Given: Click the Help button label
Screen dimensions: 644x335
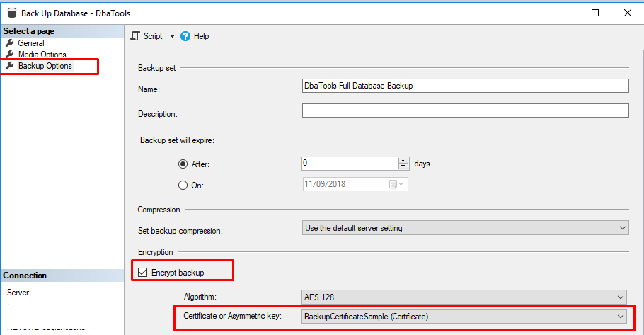Looking at the screenshot, I should (201, 36).
